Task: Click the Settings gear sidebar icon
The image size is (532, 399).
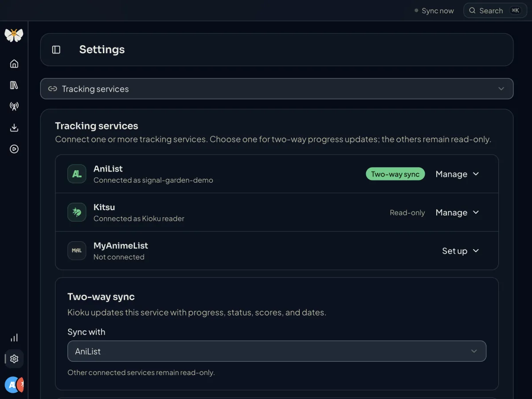Action: click(x=14, y=359)
